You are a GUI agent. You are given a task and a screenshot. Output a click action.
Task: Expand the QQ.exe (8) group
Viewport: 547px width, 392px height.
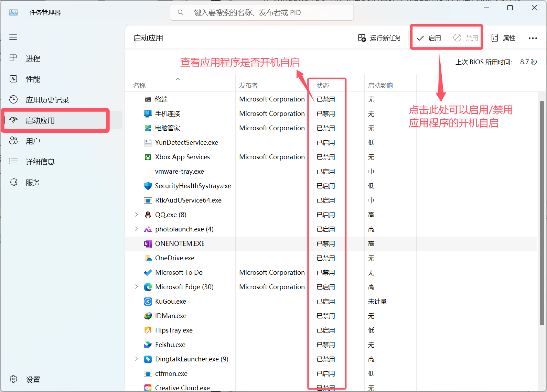pos(137,215)
